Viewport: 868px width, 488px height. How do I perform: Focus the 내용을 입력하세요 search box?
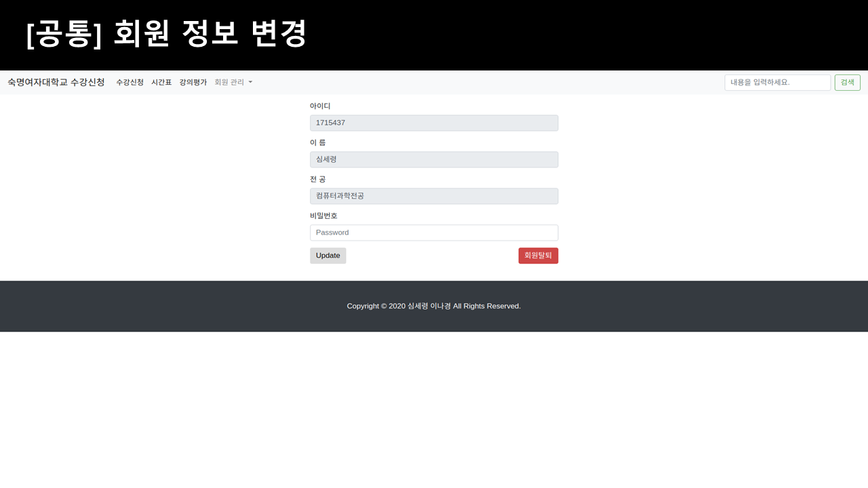(x=777, y=82)
